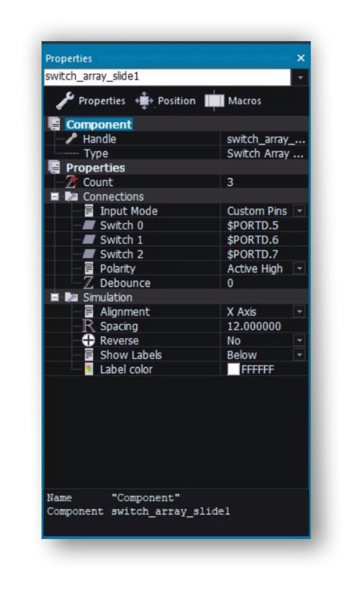
Task: Click the Spacing value 12.000000
Action: click(254, 326)
